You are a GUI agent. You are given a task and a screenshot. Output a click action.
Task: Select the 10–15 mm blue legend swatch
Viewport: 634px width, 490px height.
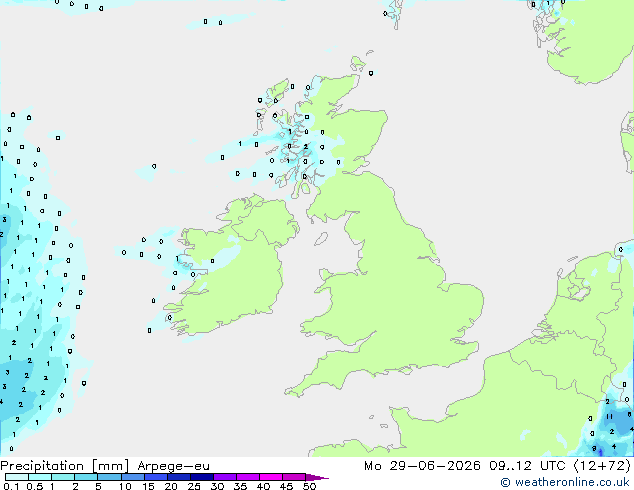pyautogui.click(x=133, y=477)
